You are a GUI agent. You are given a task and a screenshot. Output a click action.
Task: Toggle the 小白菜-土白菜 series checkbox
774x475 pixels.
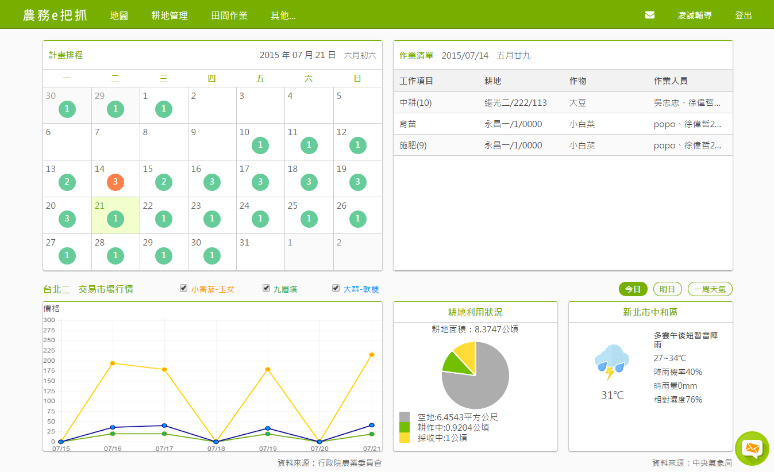pyautogui.click(x=183, y=288)
